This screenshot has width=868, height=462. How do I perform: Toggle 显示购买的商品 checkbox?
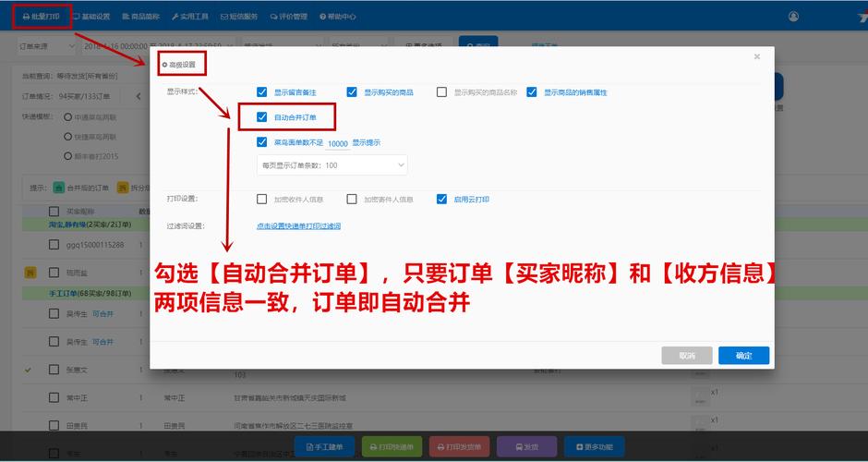[352, 92]
